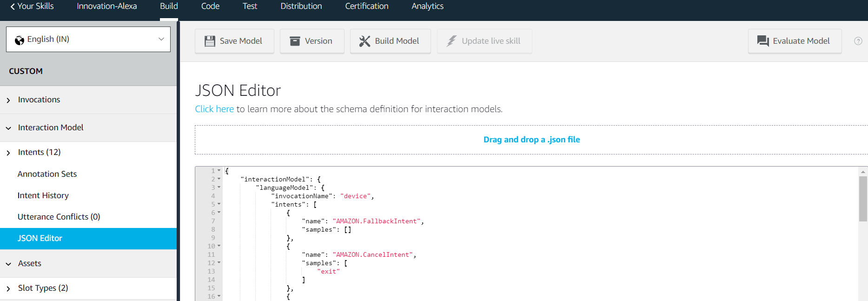Click the "AMAZON.CancelIntent" string in editor

coord(373,254)
